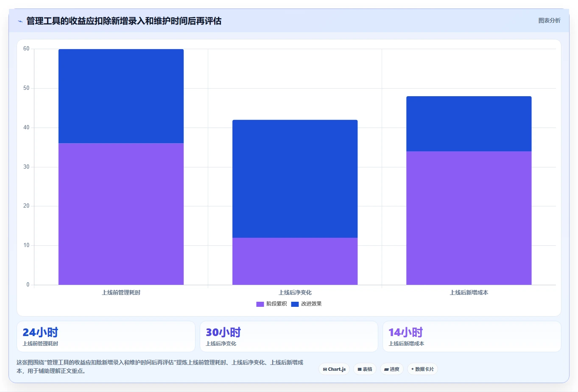
Task: Click the lightning icon beside the chart title
Action: point(20,21)
